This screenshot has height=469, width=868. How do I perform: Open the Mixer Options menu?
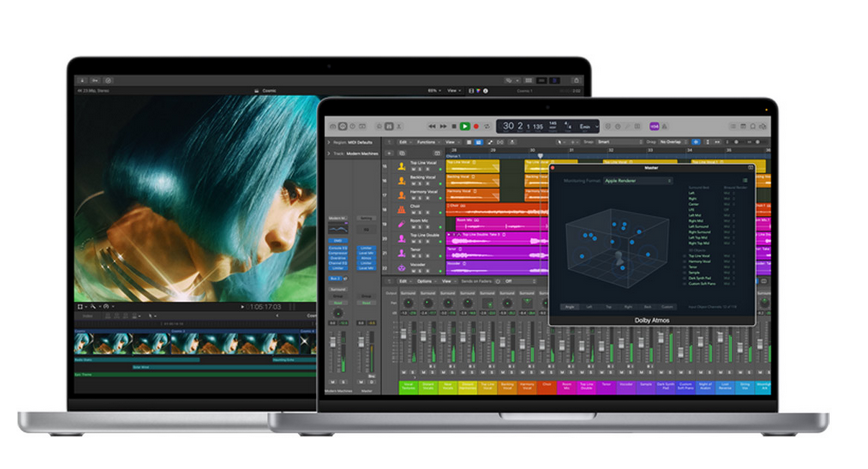(426, 281)
